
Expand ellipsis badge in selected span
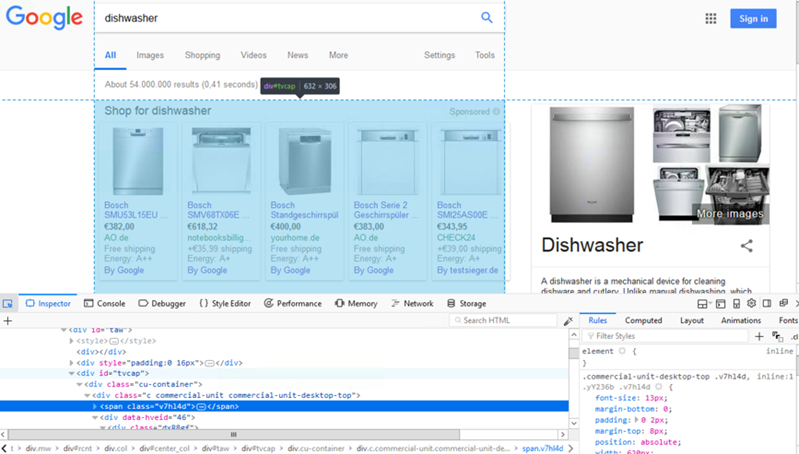201,407
